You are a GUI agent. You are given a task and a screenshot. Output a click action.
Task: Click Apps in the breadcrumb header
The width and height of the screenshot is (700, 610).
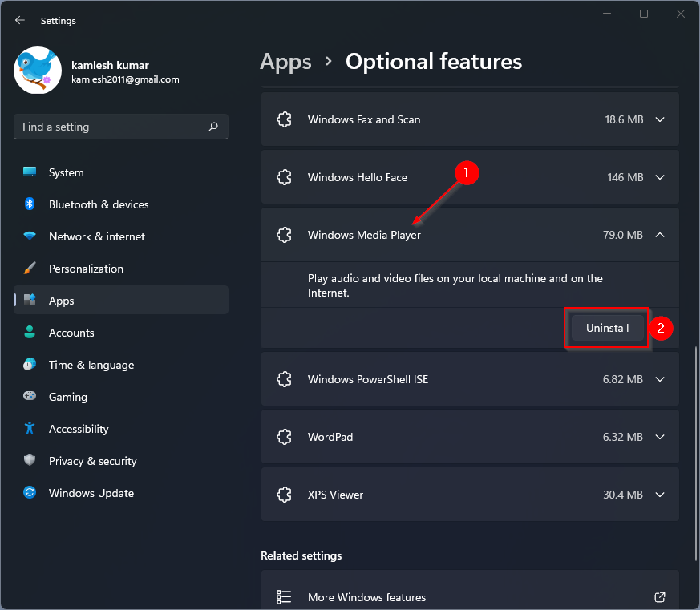(x=285, y=62)
